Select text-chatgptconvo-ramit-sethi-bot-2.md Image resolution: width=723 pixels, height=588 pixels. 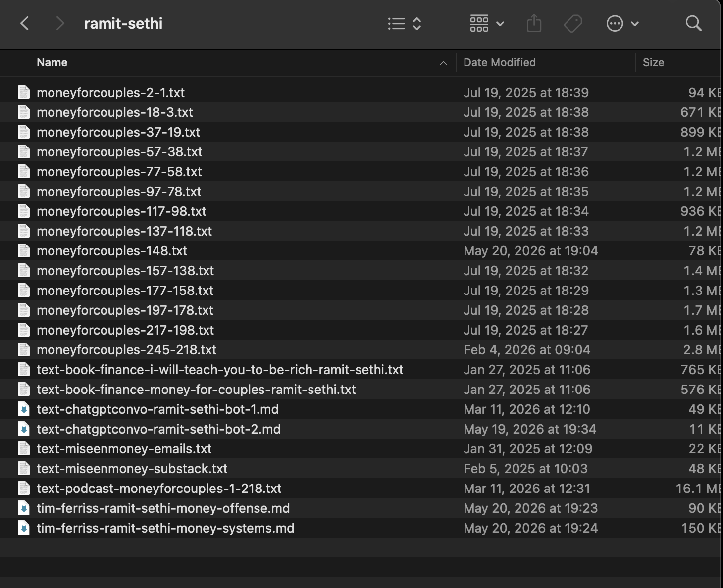[158, 429]
